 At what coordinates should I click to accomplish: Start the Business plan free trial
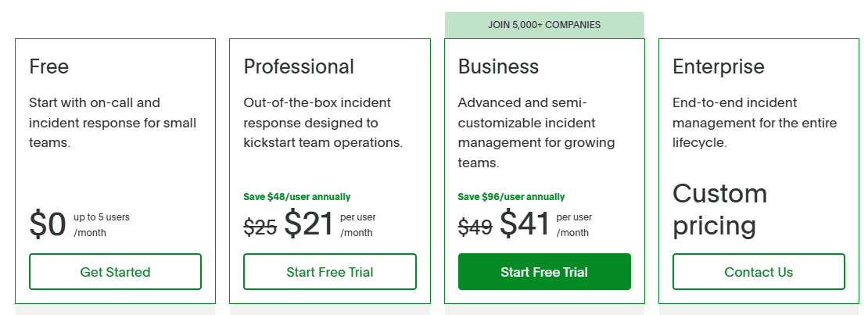click(544, 272)
